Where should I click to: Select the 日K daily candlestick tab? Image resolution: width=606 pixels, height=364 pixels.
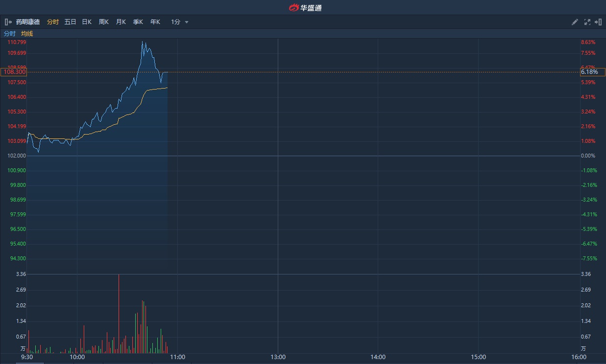coord(87,22)
